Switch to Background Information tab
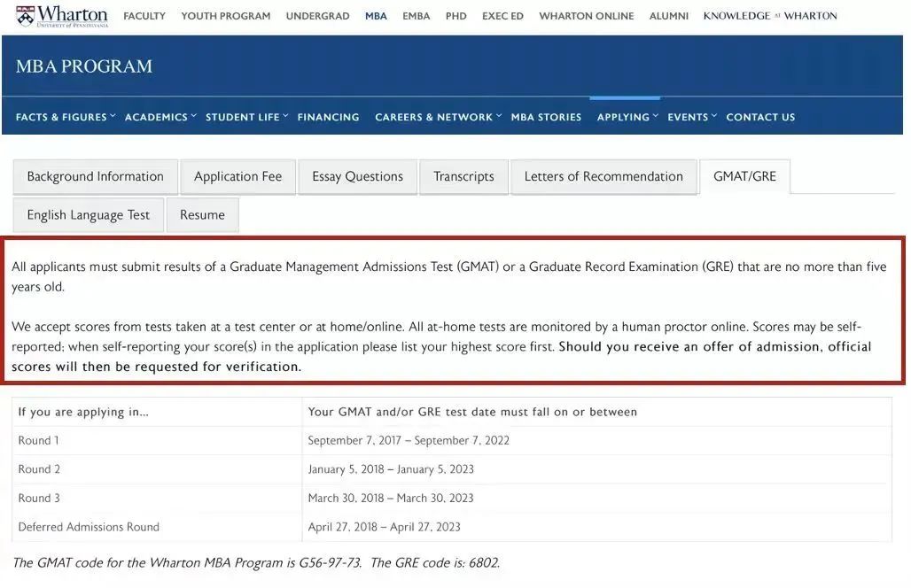The height and width of the screenshot is (588, 911). click(x=96, y=176)
